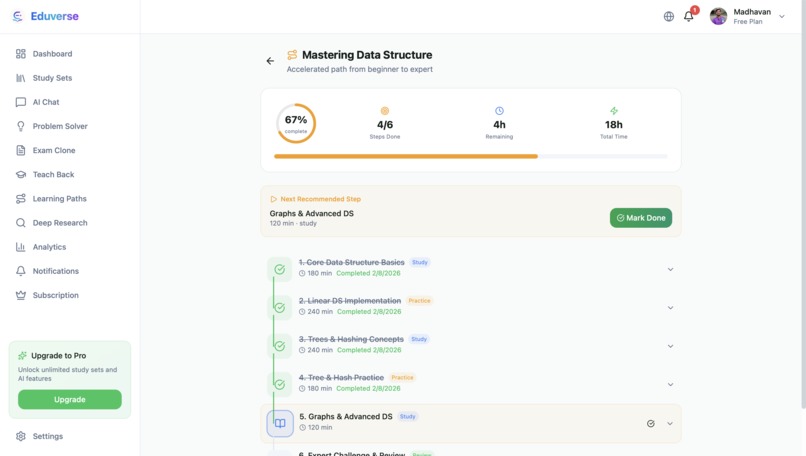The width and height of the screenshot is (806, 456).
Task: Click the language globe icon
Action: click(668, 16)
